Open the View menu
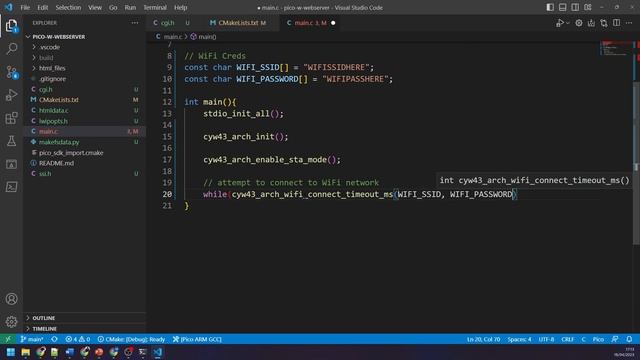 (95, 7)
